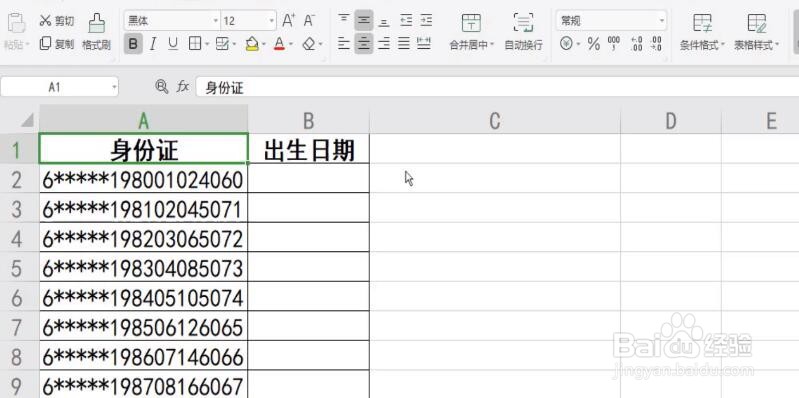Click the Paste (粘贴) clipboard icon
The height and width of the screenshot is (398, 799).
tap(16, 23)
